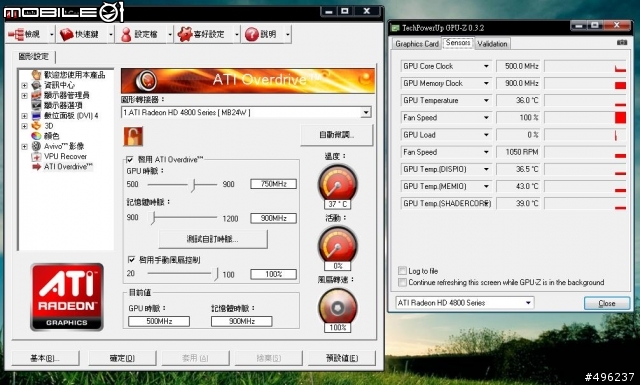
Task: Click the GPU-Z screenshot camera icon
Action: [x=622, y=42]
